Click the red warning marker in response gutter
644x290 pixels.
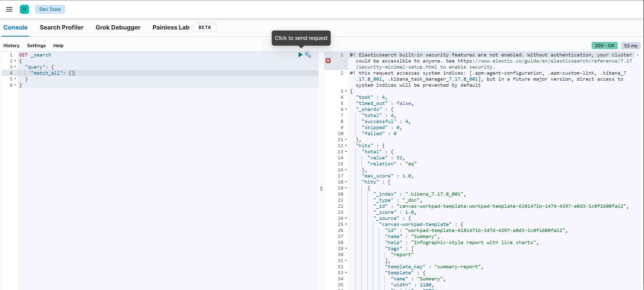(328, 61)
